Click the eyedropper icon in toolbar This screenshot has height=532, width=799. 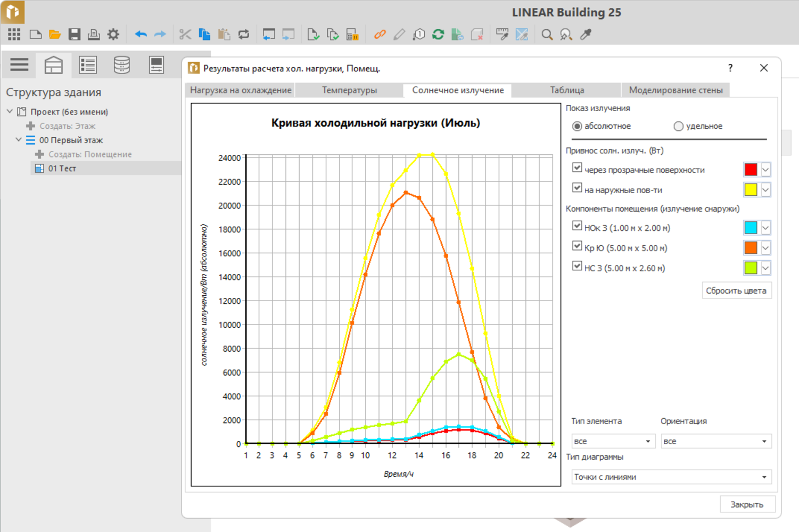(x=586, y=35)
